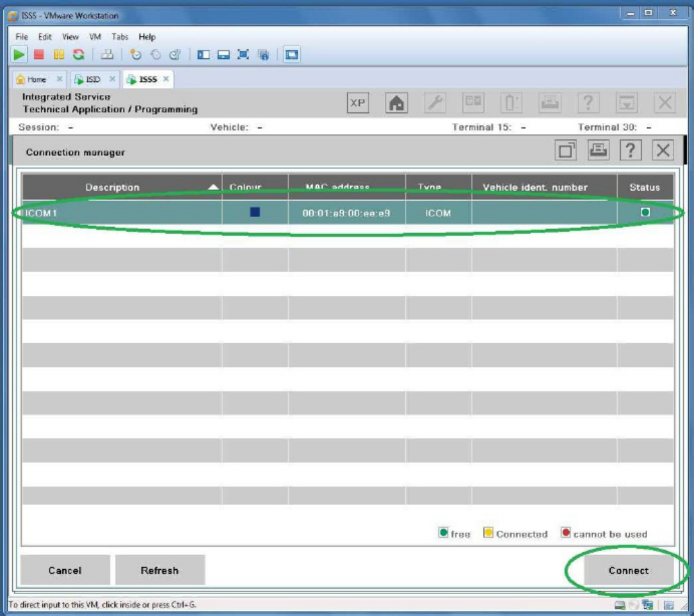The image size is (694, 616).
Task: Maximize the Connection manager window icon
Action: coord(566,150)
